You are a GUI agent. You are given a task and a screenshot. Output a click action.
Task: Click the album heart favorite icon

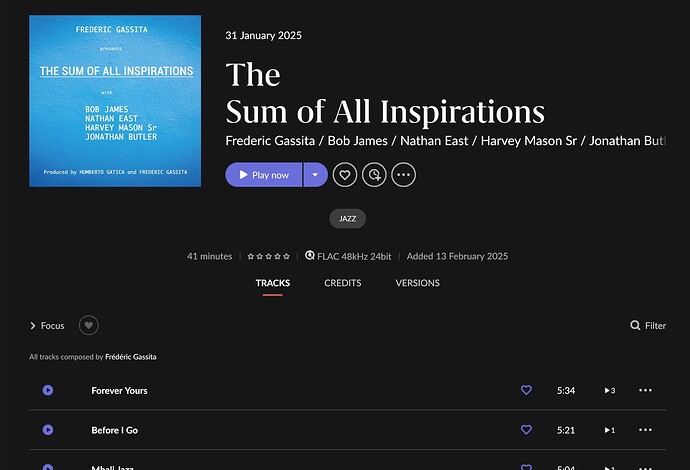coord(345,175)
